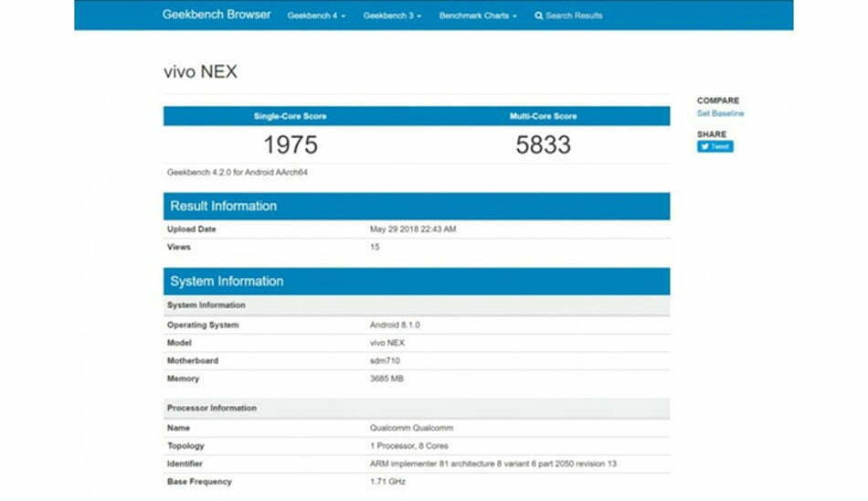Select the SHARE sidebar heading
The height and width of the screenshot is (501, 868).
(712, 134)
